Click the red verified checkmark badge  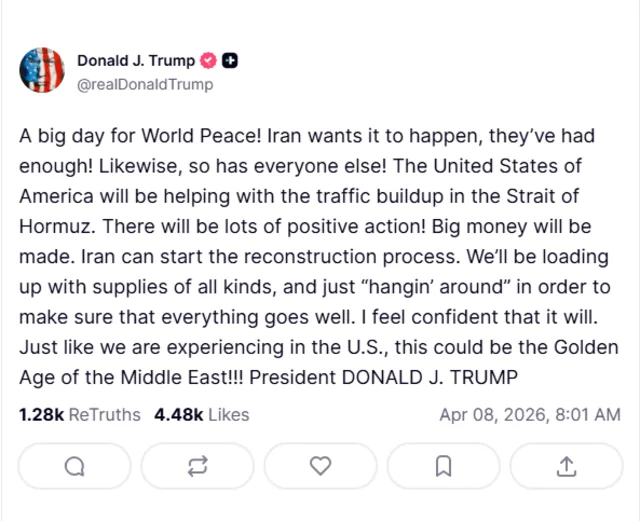207,61
